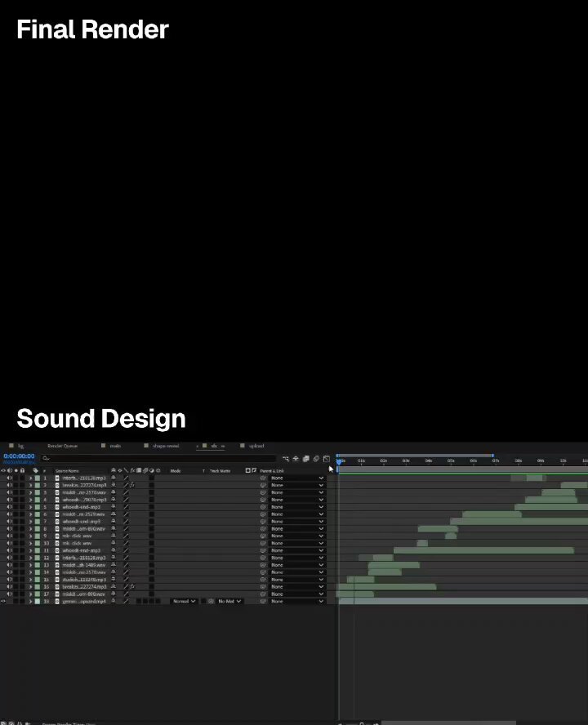Hide video of layer 18 with eye toggle
The image size is (588, 725).
(x=3, y=601)
